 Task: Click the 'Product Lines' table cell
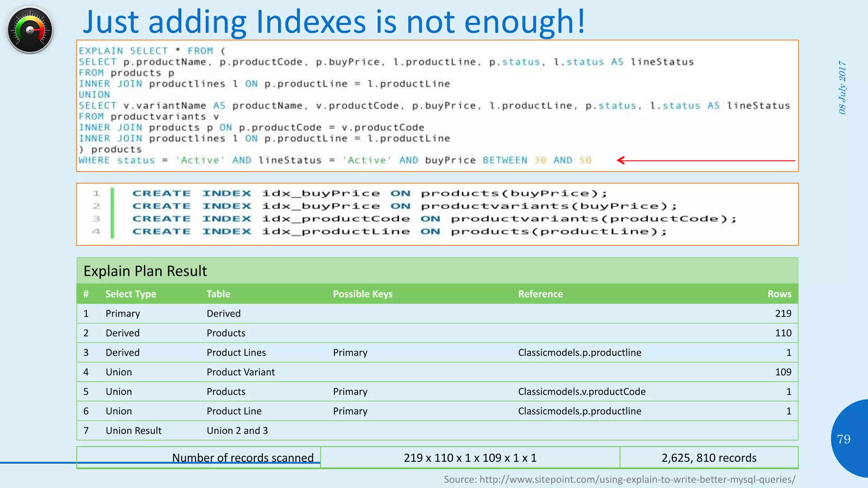236,352
